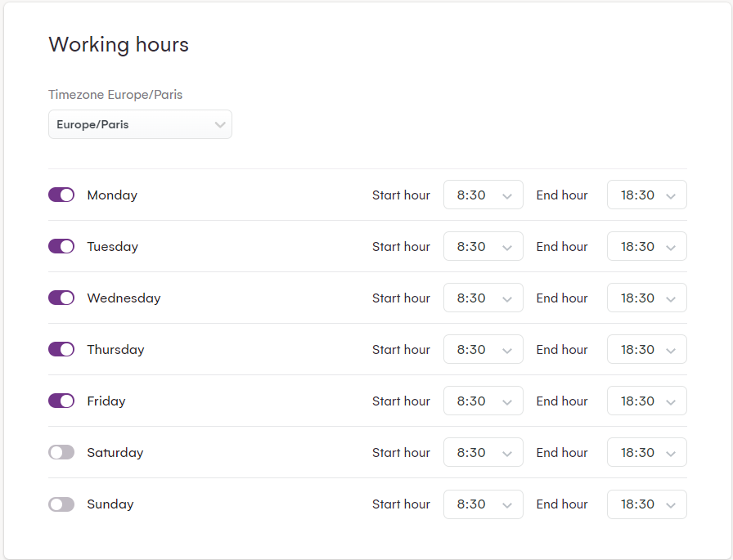Change Tuesday's end hour dropdown

(x=646, y=246)
